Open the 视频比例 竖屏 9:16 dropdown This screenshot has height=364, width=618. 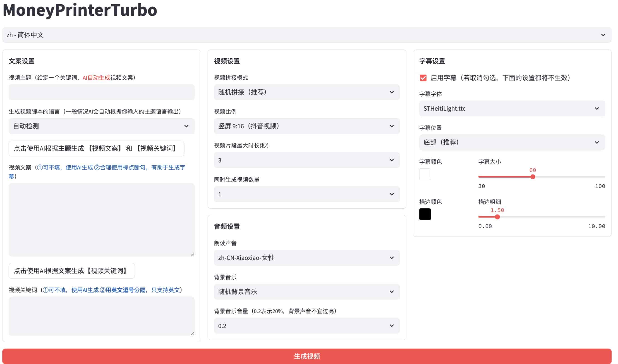(x=307, y=126)
